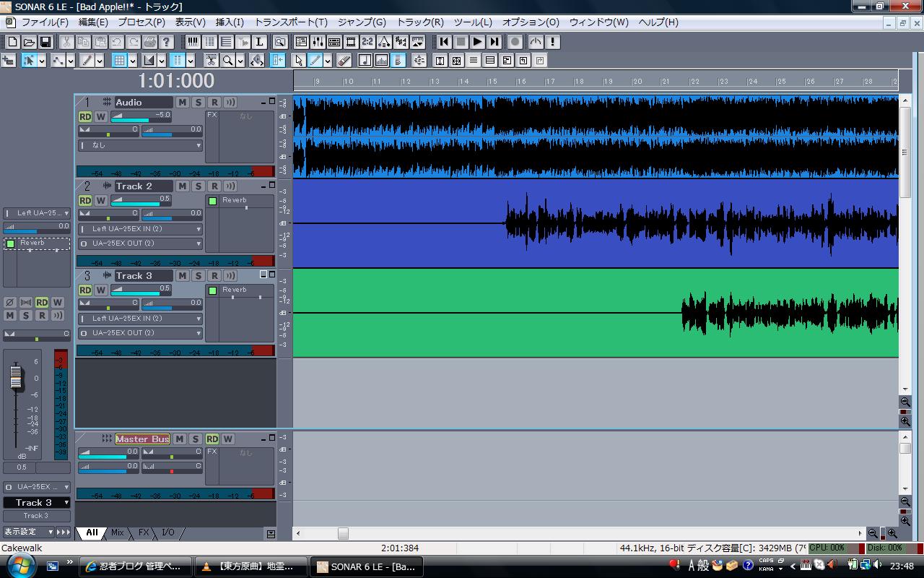Screen dimensions: 924x578
Task: Arm Track 2 for recording
Action: click(214, 186)
